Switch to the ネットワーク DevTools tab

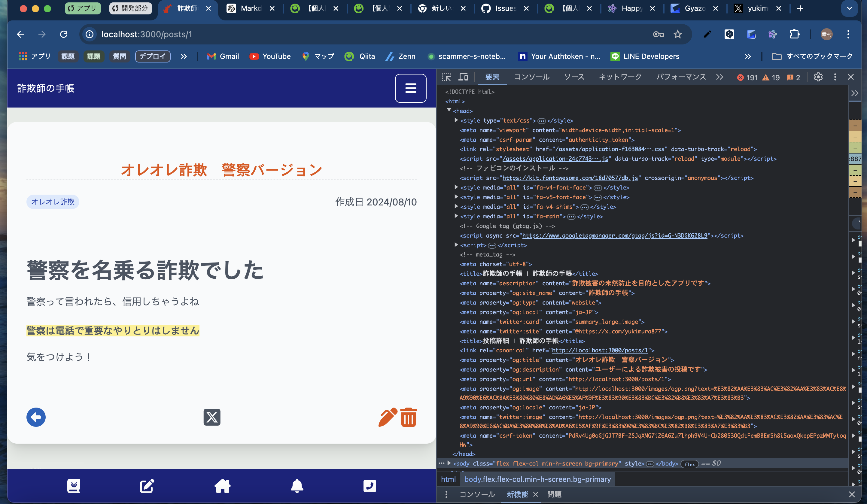[x=620, y=77]
